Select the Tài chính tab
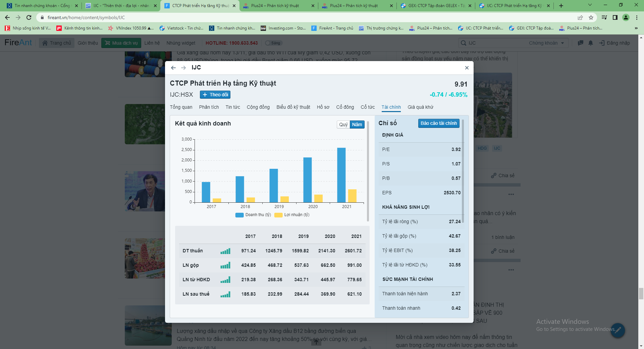 [391, 107]
